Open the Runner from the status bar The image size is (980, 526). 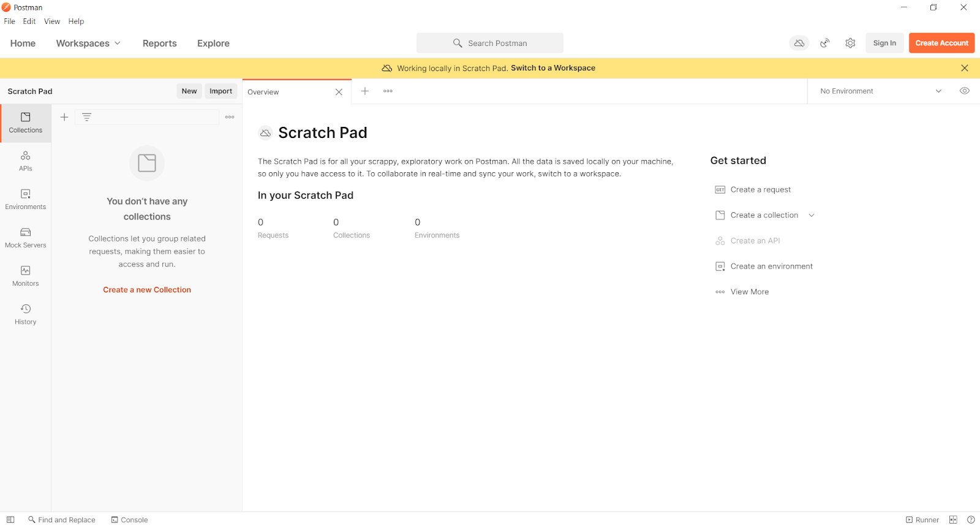coord(922,520)
